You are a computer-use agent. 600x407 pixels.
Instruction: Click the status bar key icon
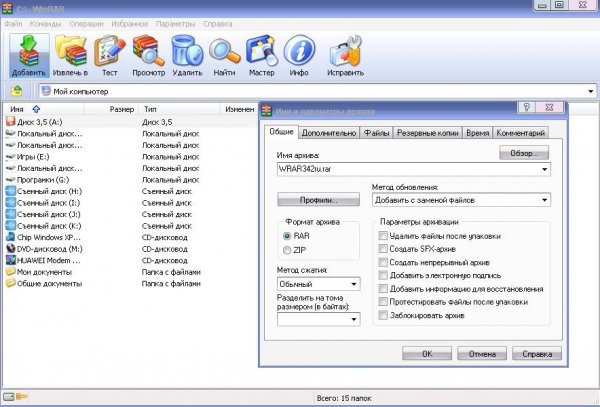coord(22,397)
